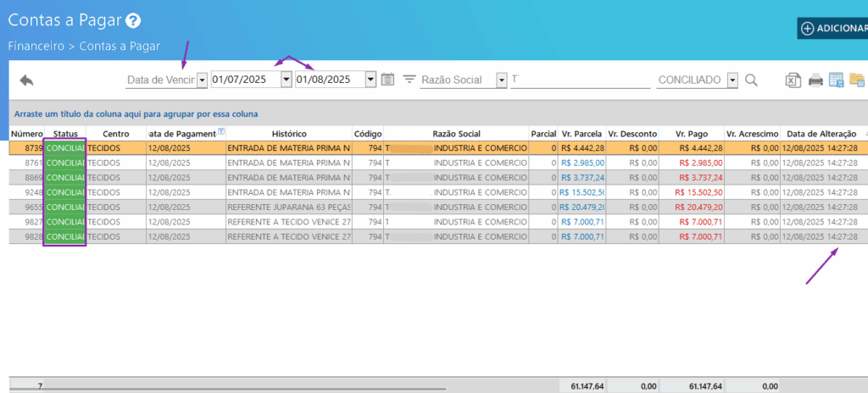Click filter icon in Data de Pagamento header
Screen dimensions: 868x393
[221, 132]
